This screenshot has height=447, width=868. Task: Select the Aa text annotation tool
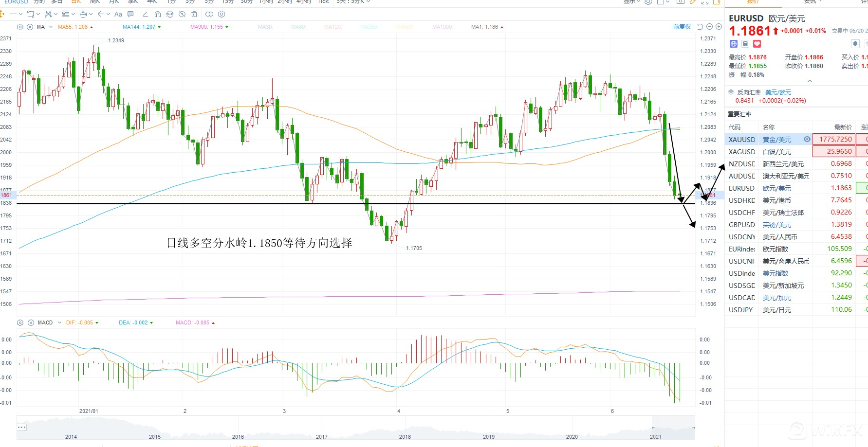(x=118, y=14)
